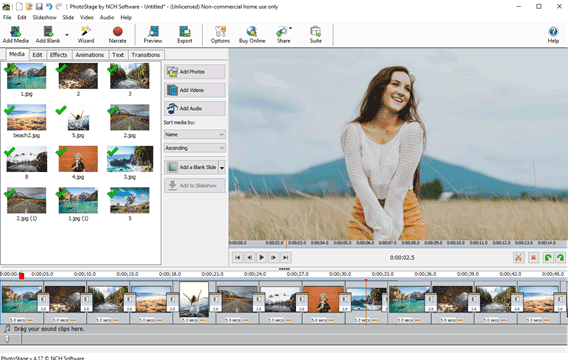This screenshot has width=568, height=360.
Task: Switch to the Transitions tab
Action: (x=146, y=55)
